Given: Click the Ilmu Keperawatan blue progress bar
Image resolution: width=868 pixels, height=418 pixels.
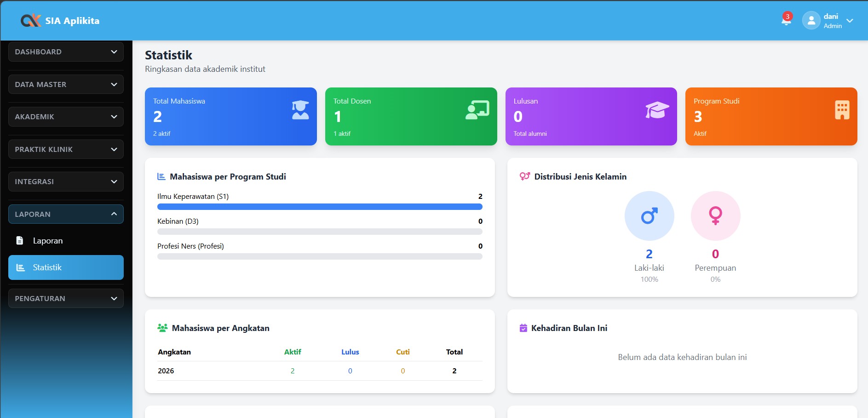Looking at the screenshot, I should click(x=320, y=207).
